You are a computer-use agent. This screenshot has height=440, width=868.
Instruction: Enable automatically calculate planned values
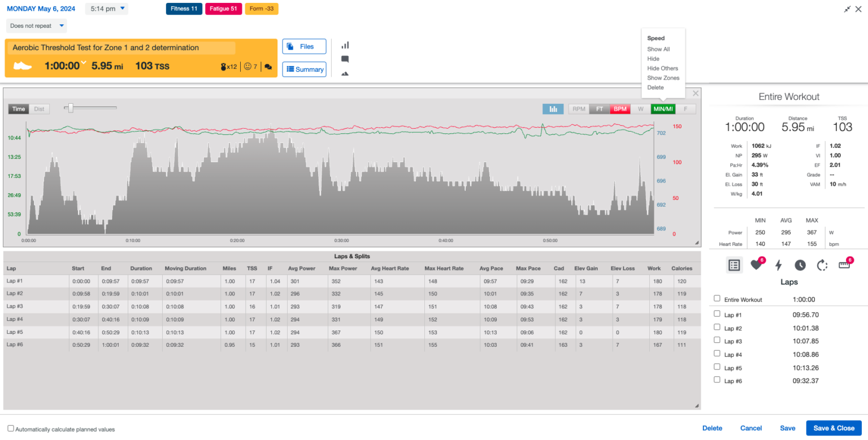(10, 429)
